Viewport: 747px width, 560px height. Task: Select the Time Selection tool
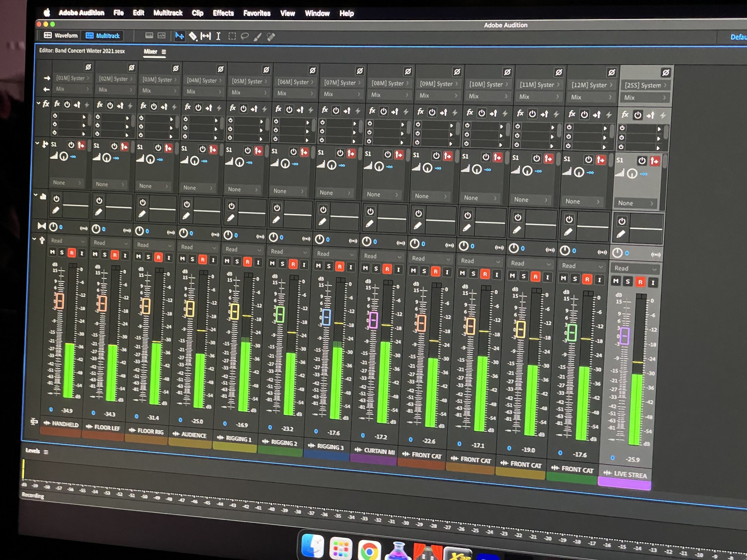click(x=218, y=36)
